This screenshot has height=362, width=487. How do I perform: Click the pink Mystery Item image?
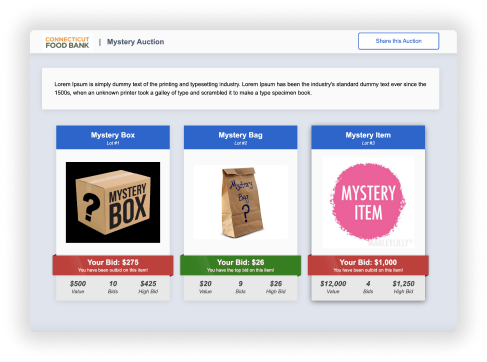(x=368, y=202)
